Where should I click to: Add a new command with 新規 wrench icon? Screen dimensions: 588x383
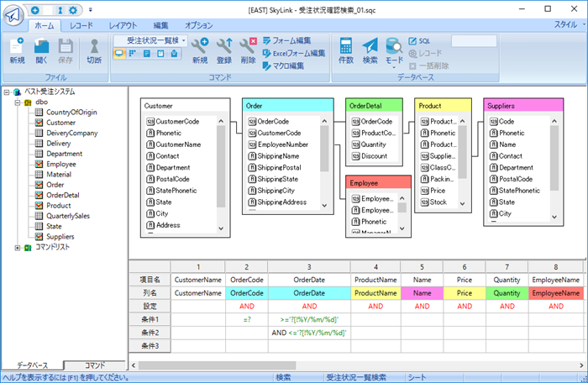(200, 50)
